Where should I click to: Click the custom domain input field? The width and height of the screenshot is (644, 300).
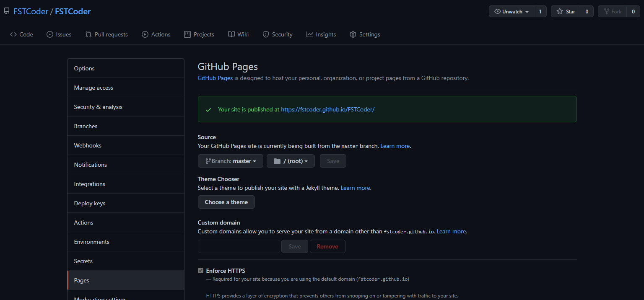tap(239, 246)
